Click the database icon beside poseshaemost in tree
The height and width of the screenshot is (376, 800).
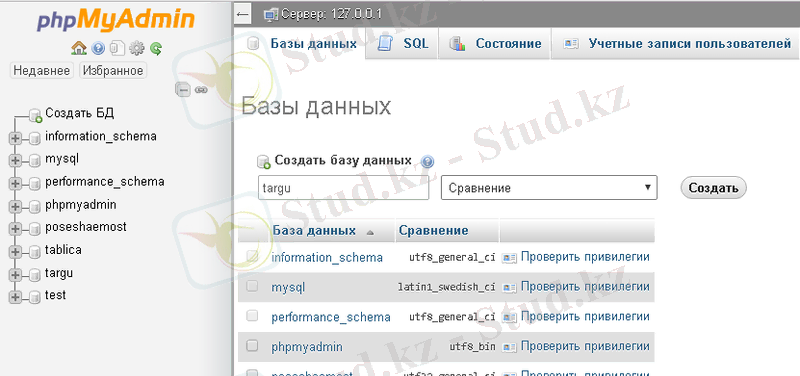click(x=35, y=228)
